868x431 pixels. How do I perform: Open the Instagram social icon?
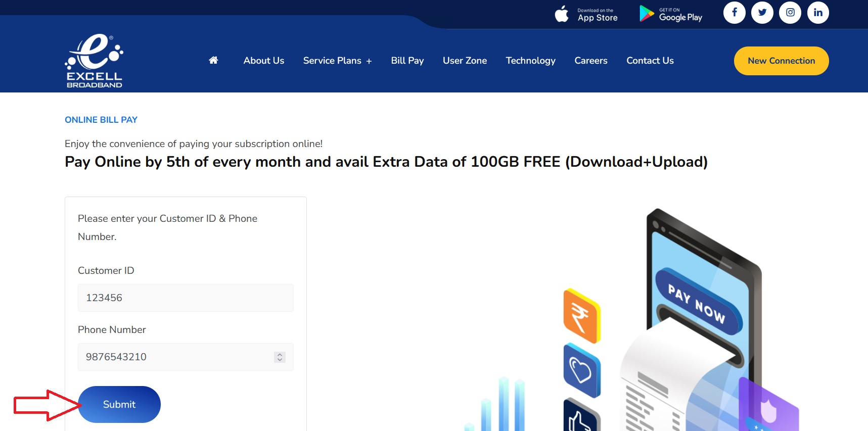[x=790, y=13]
